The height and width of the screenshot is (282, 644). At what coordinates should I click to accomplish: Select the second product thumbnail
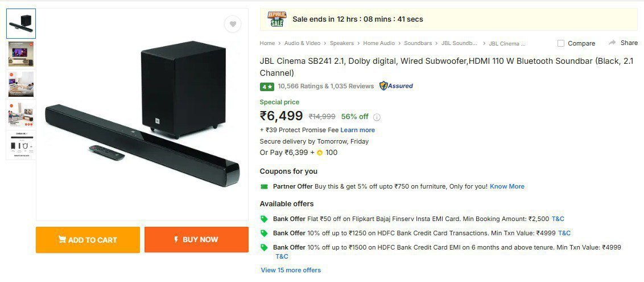tap(21, 54)
